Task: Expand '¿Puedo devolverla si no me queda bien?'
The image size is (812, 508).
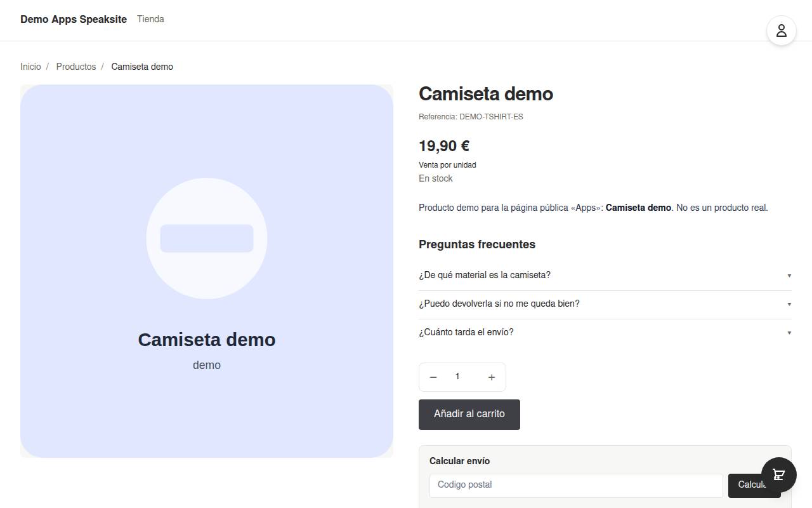Action: (605, 304)
